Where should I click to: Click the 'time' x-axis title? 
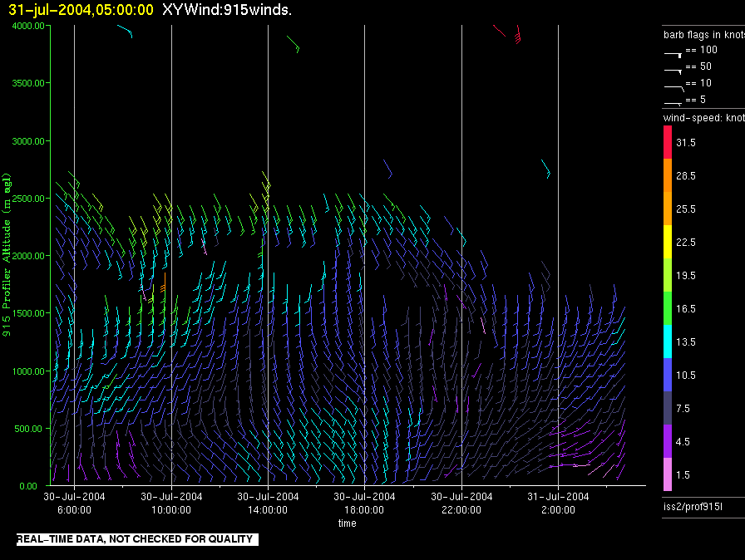(x=348, y=523)
